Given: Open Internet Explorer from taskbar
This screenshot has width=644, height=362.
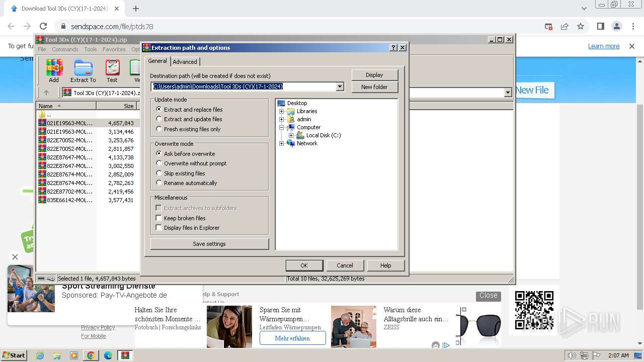Looking at the screenshot, I should (x=40, y=355).
